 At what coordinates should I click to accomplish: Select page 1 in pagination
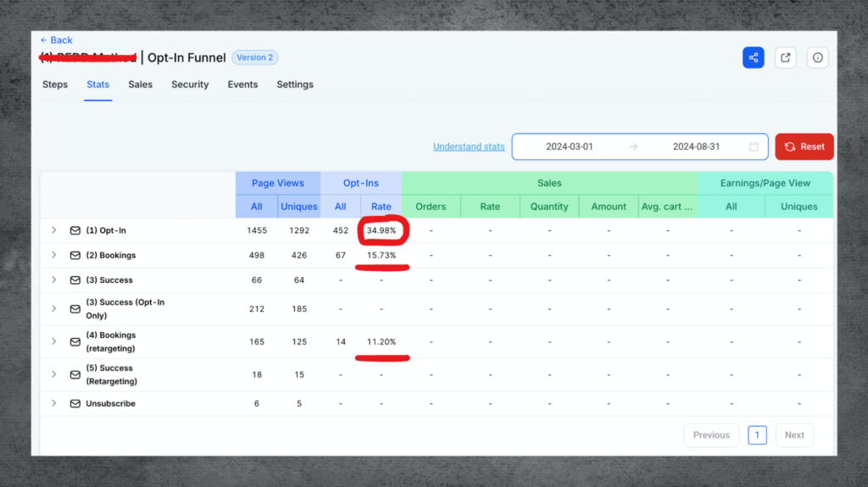pos(757,435)
